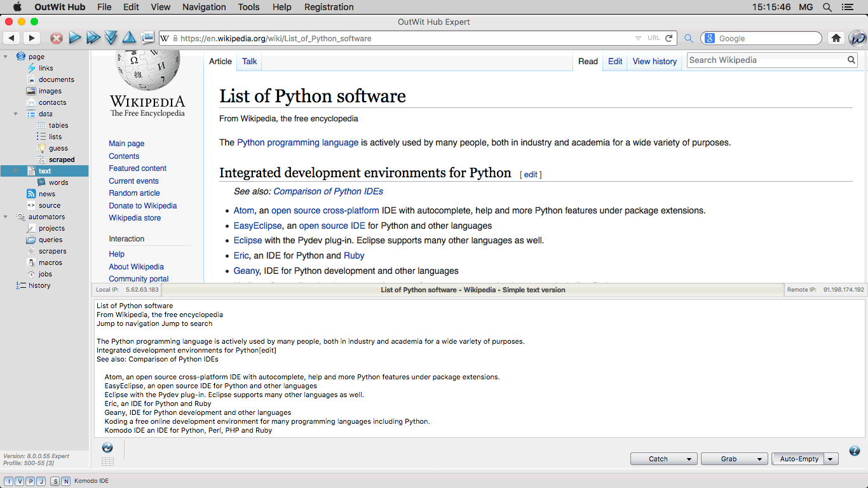The image size is (868, 488).
Task: Open the Navigation menu
Action: pos(204,7)
